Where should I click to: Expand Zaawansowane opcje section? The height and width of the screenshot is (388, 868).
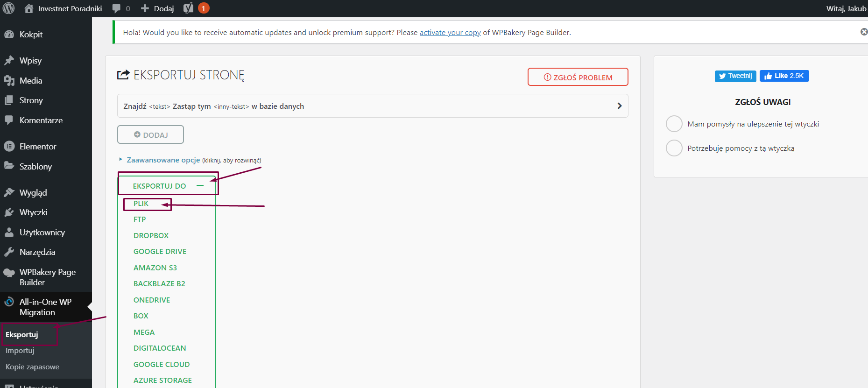(x=163, y=160)
